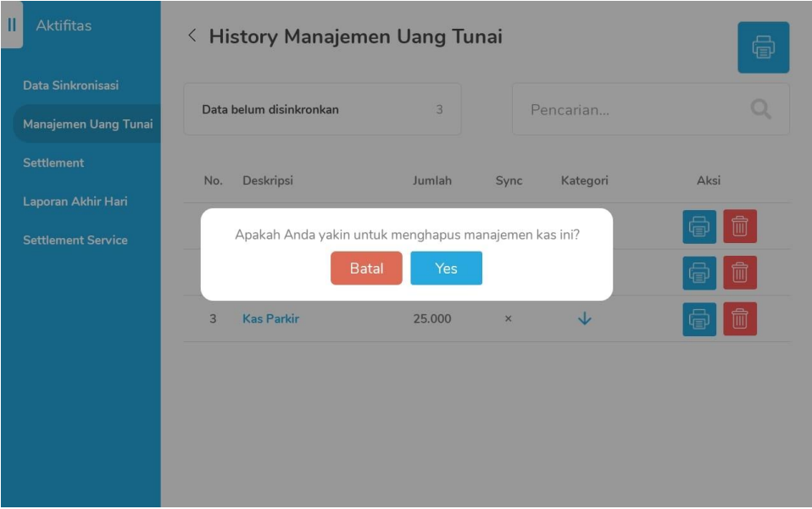This screenshot has height=509, width=812.
Task: Confirm deletion with the Yes button
Action: coord(446,268)
